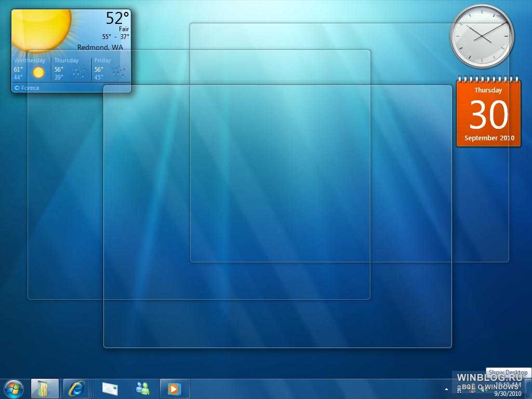Click the Show Desktop button

[528, 389]
